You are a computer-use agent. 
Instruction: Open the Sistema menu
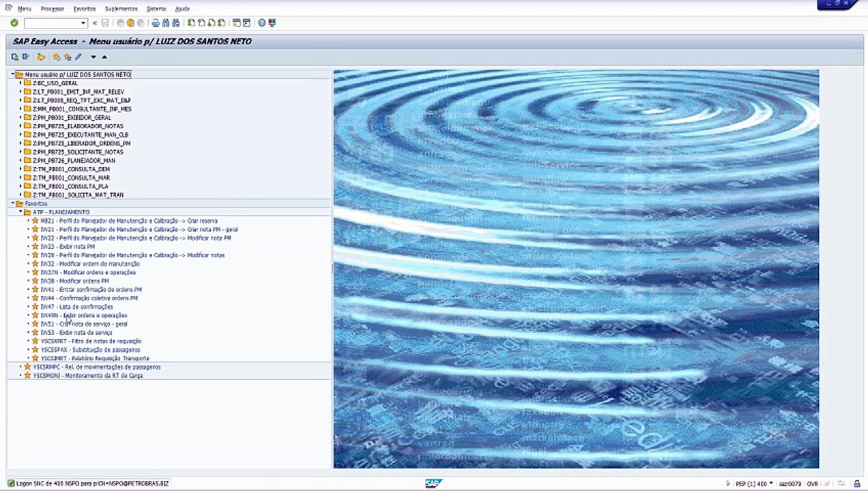tap(156, 9)
